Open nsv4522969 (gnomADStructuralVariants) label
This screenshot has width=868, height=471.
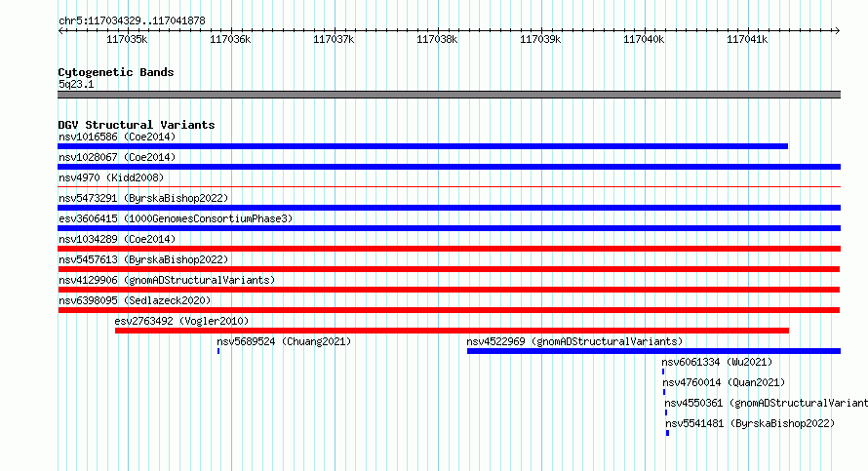574,341
